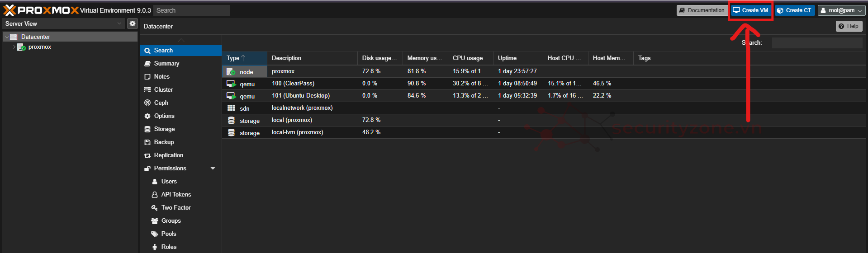Viewport: 868px width, 253px height.
Task: Click the sdn grid icon for localnetwork
Action: tap(231, 108)
